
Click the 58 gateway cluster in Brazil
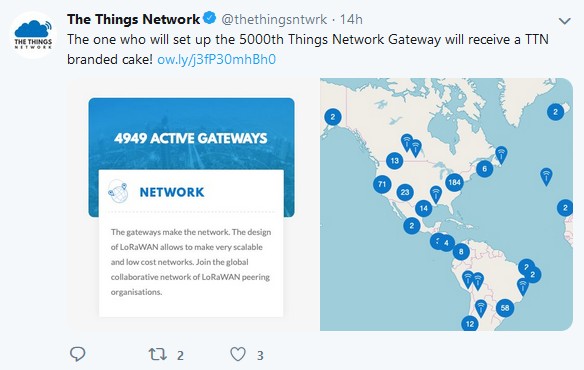[x=505, y=308]
